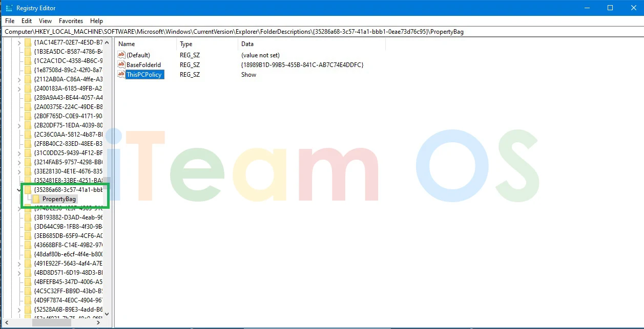
Task: Expand the {1AC14E77-02E7 key
Action: (x=19, y=42)
